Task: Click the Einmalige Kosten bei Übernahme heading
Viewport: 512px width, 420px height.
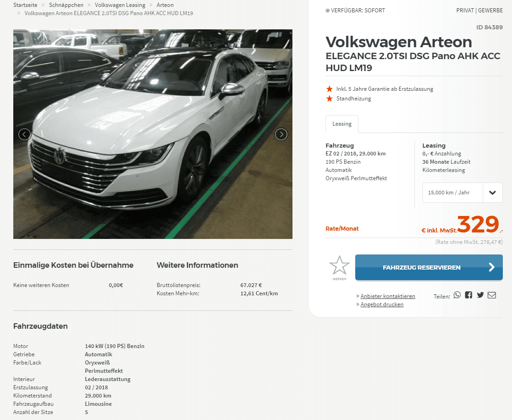Action: [x=73, y=265]
